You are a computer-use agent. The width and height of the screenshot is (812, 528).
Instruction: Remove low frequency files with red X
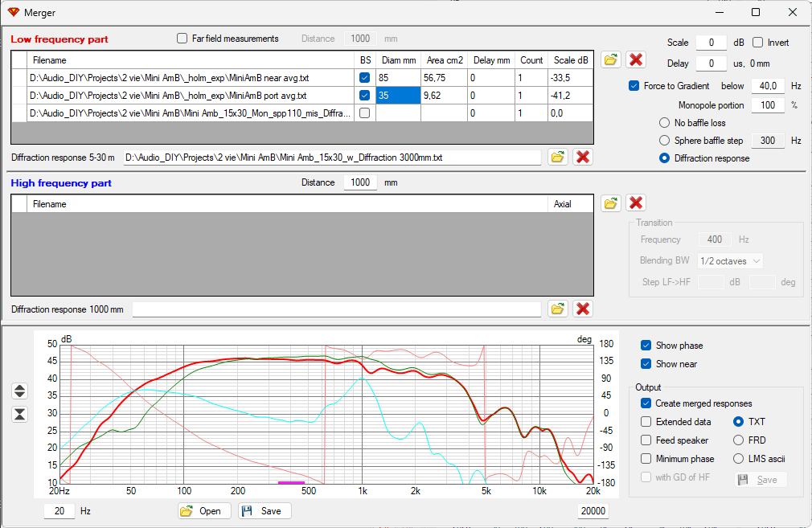636,59
